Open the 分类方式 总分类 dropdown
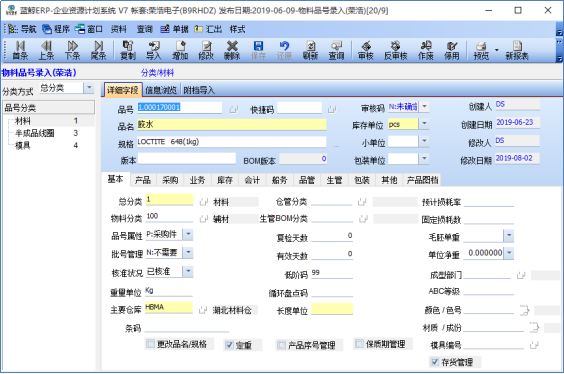The height and width of the screenshot is (374, 564). tap(89, 88)
